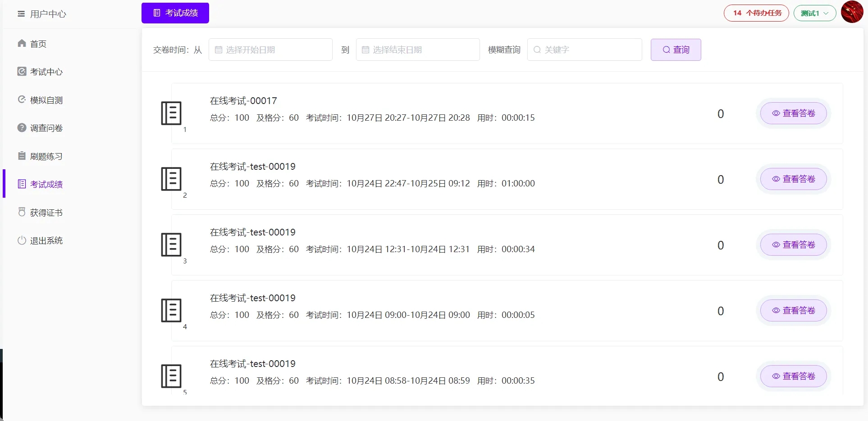Click the paper icon numbered 4
868x421 pixels.
[x=171, y=310]
